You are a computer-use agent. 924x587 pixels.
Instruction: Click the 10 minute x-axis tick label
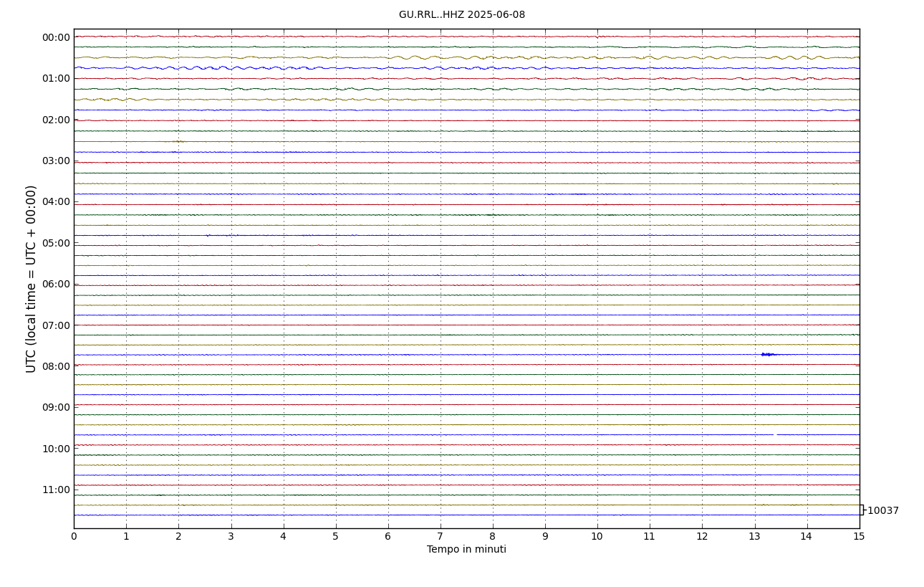pos(597,537)
